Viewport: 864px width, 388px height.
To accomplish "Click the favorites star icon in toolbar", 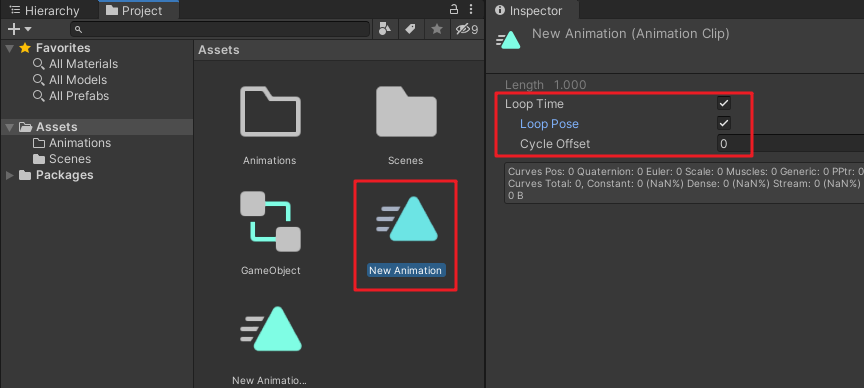I will tap(437, 29).
